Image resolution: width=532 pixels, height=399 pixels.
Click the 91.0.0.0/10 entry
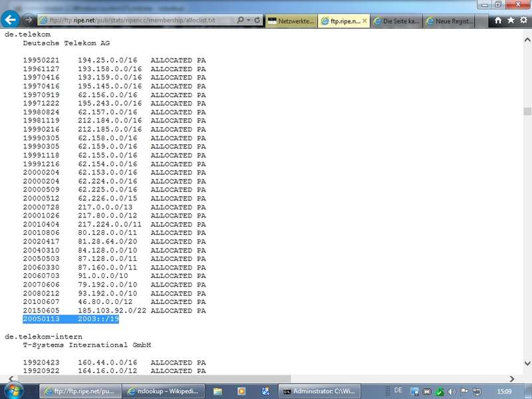tap(103, 276)
